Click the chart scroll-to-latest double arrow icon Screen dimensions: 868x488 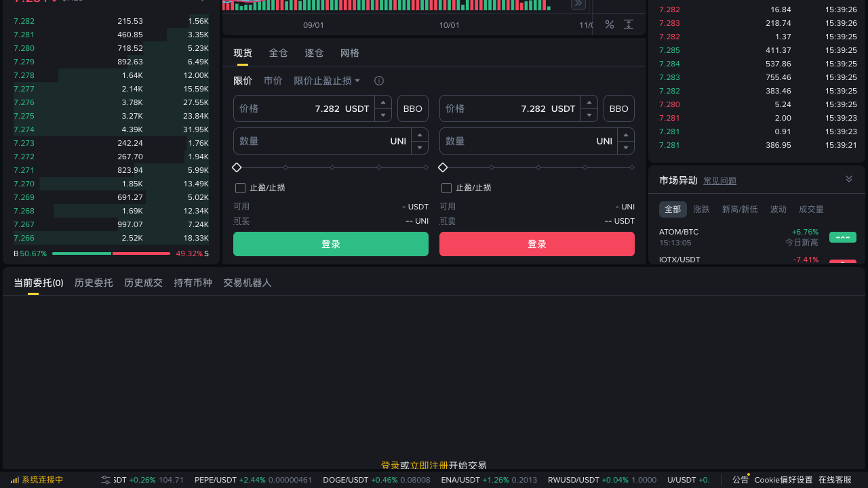(578, 4)
